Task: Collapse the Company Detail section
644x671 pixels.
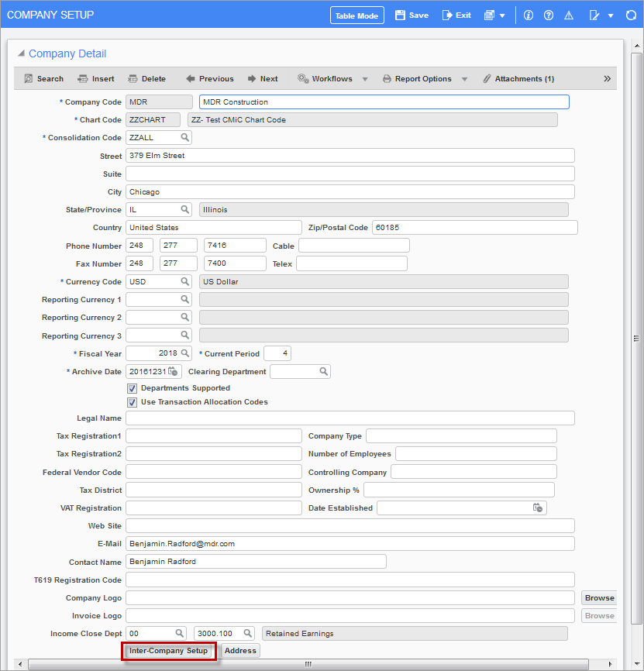Action: tap(21, 53)
